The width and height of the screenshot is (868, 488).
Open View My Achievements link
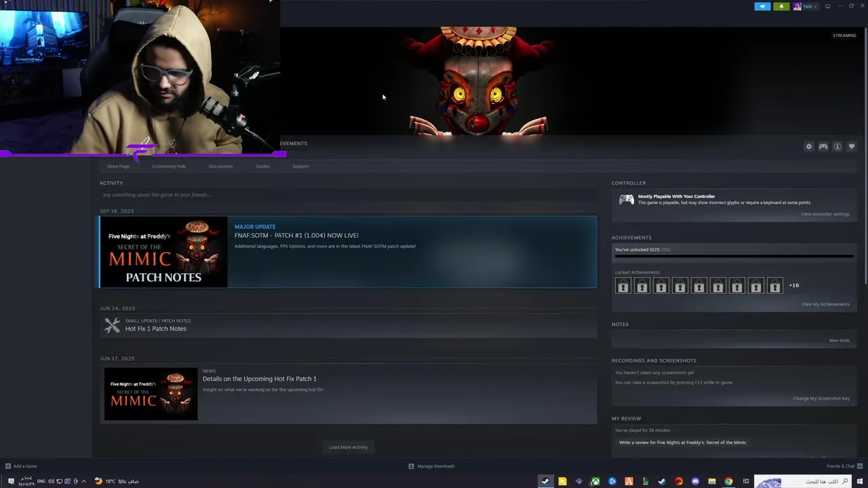click(825, 304)
